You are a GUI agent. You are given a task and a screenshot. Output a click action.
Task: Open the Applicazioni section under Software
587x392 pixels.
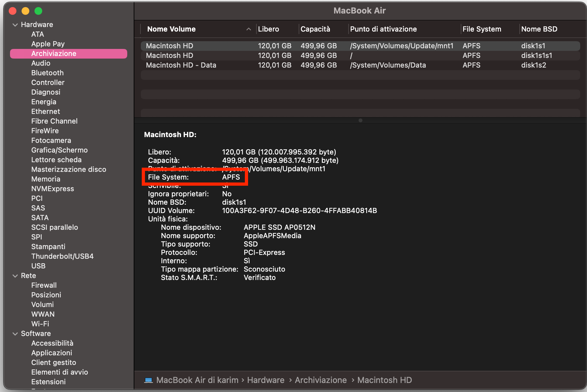point(52,353)
